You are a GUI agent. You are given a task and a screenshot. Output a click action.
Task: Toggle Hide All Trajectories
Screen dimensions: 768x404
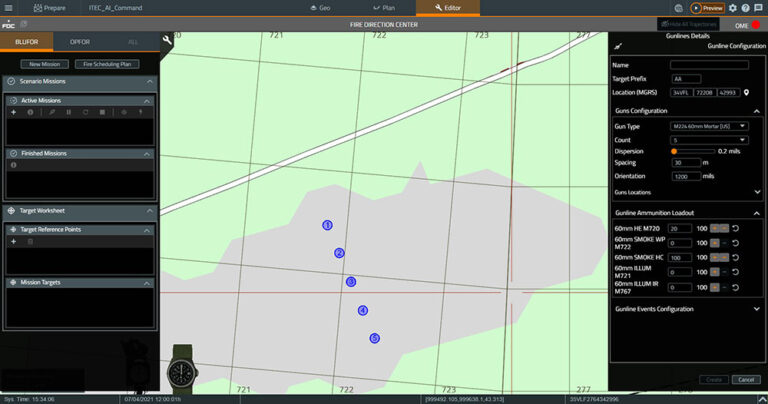(x=688, y=23)
